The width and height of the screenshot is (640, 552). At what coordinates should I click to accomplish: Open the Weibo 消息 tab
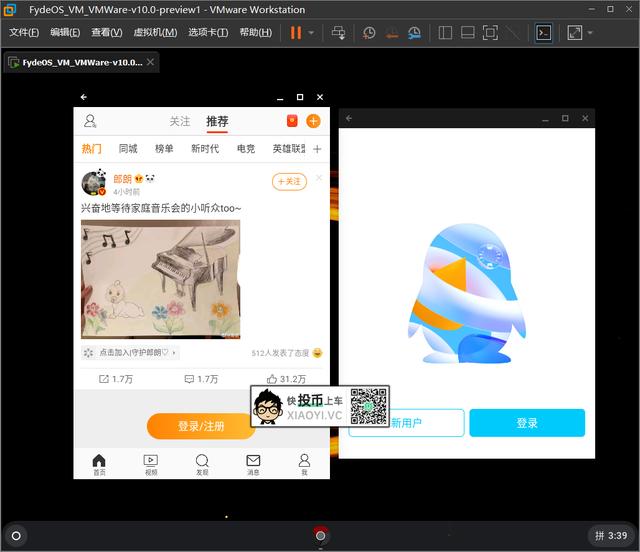pyautogui.click(x=253, y=465)
